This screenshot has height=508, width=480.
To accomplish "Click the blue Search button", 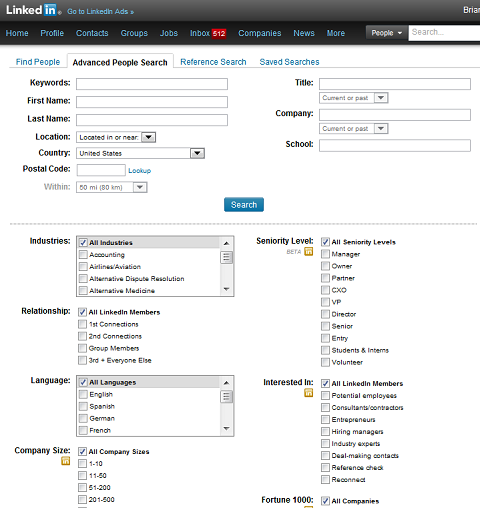I will 244,205.
